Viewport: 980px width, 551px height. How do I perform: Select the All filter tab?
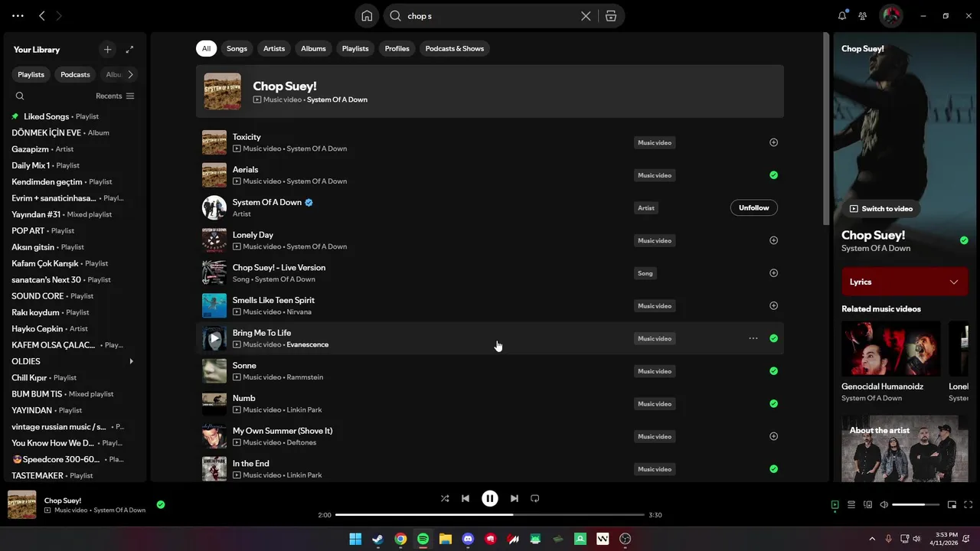tap(206, 49)
